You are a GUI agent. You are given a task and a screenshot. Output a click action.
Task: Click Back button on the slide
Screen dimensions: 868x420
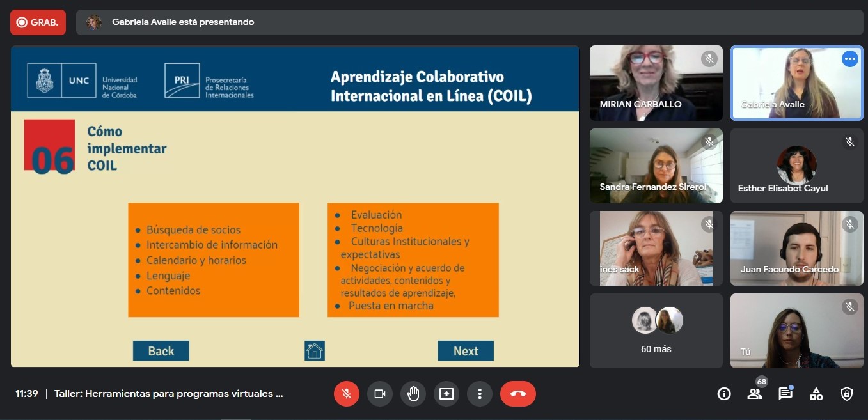(161, 351)
